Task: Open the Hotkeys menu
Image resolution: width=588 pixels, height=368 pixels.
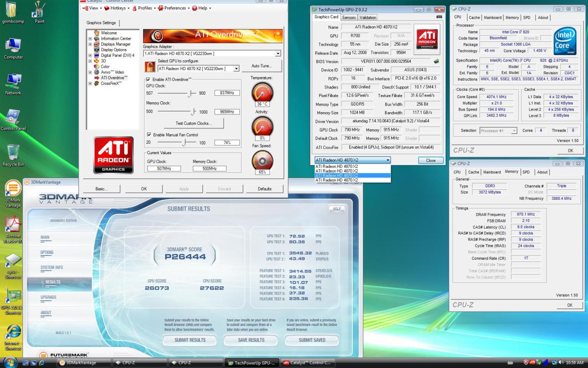Action: point(117,8)
